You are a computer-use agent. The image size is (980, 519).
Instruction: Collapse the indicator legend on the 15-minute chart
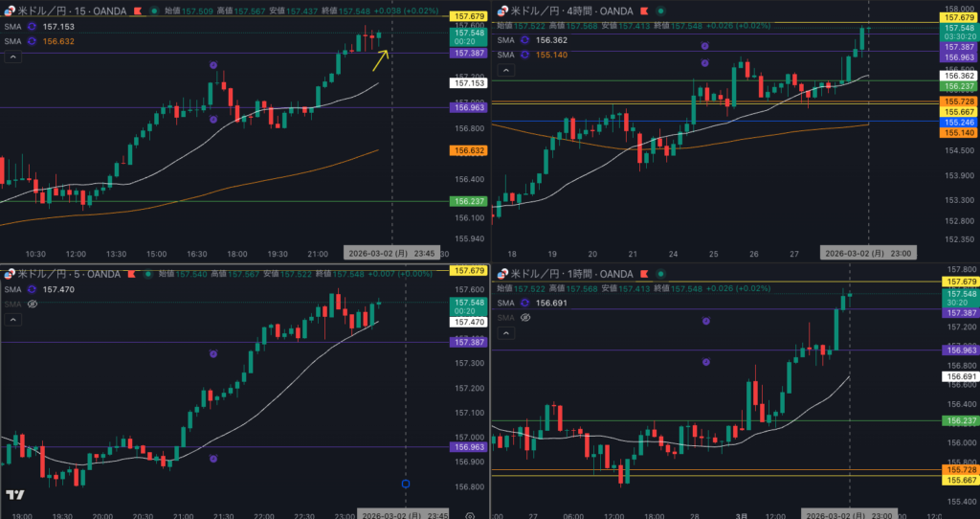pyautogui.click(x=12, y=57)
